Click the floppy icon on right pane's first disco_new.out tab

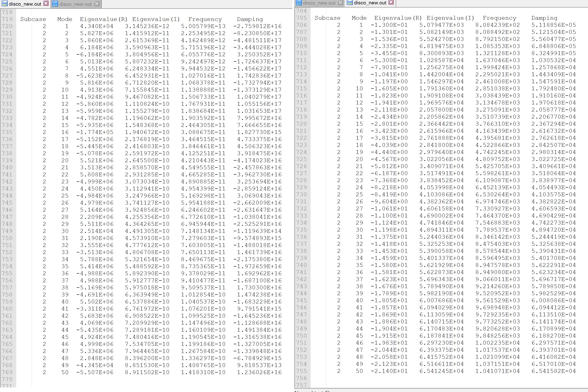pos(299,3)
